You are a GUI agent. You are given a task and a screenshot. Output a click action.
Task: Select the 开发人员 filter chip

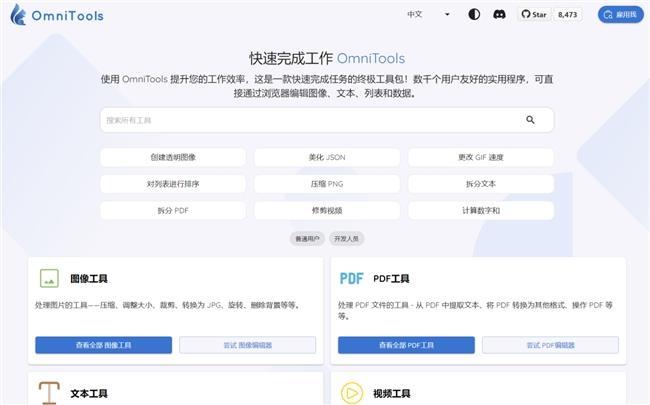(x=347, y=239)
